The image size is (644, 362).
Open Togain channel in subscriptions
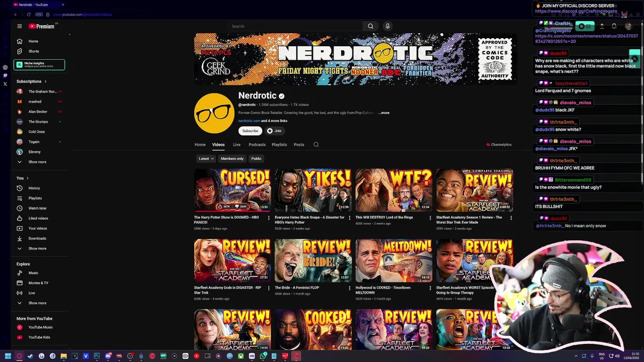pyautogui.click(x=39, y=142)
